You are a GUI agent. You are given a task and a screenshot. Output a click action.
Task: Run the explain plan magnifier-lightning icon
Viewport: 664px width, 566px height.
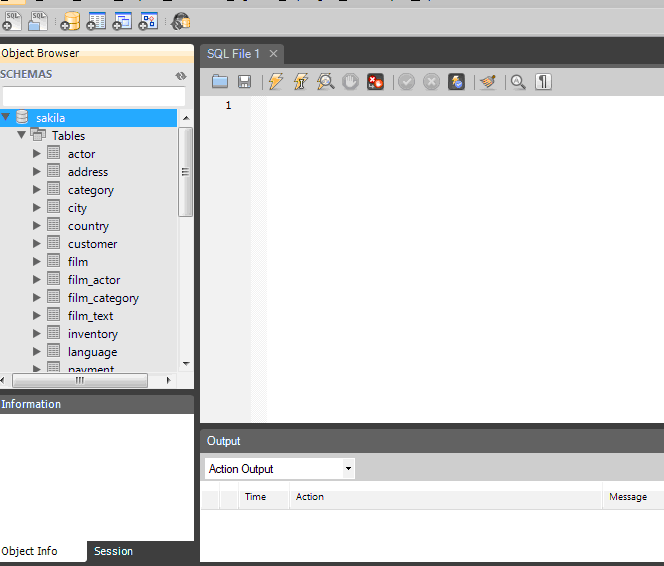click(x=325, y=82)
